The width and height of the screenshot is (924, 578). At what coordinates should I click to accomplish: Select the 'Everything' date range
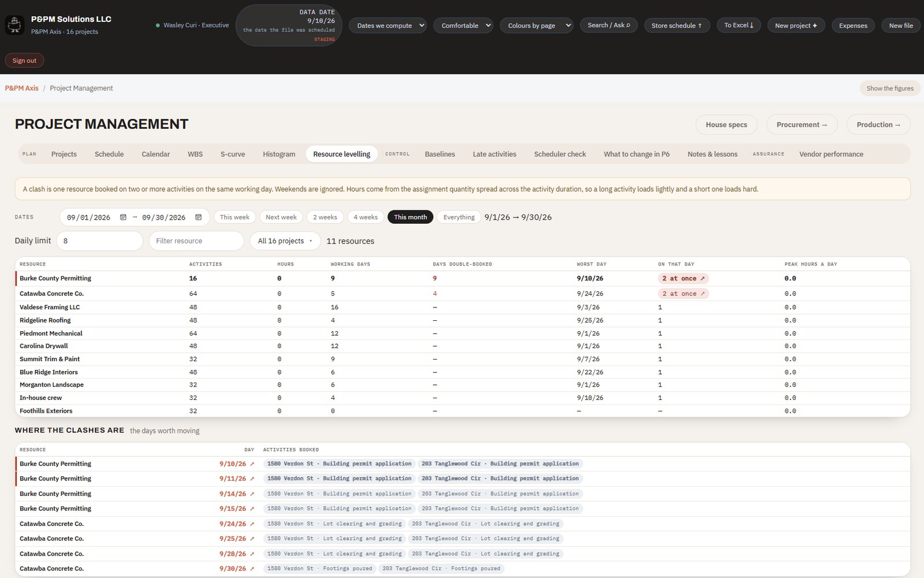coord(459,217)
